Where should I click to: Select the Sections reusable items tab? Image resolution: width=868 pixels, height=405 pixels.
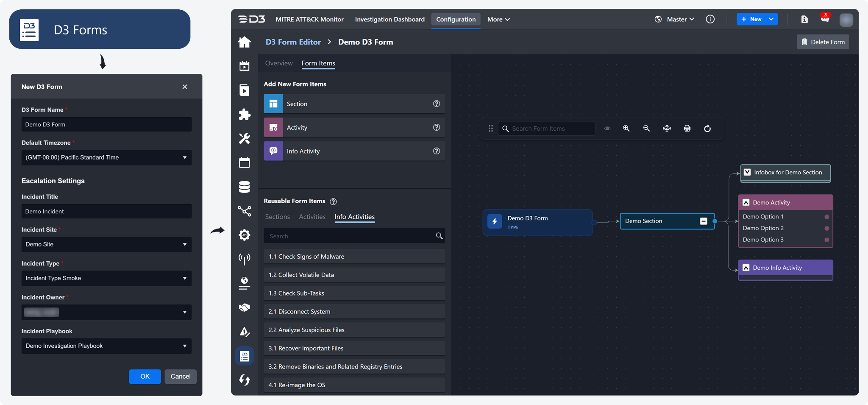click(x=277, y=217)
